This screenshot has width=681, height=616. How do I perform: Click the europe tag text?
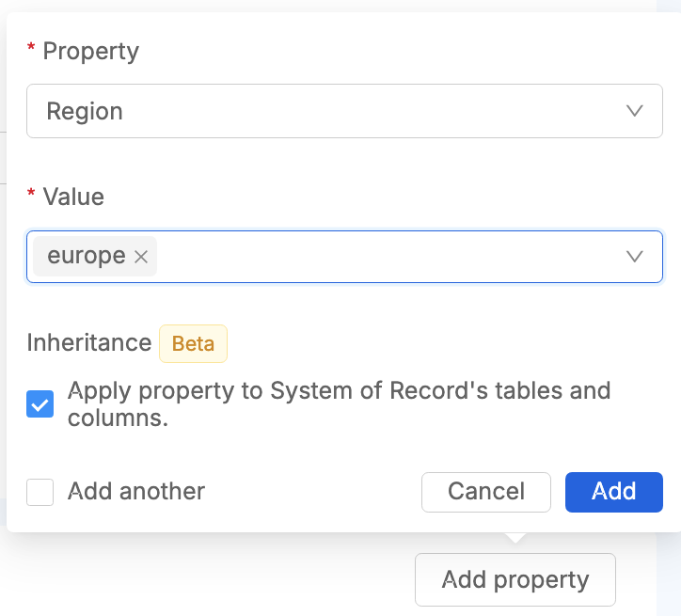(x=87, y=256)
